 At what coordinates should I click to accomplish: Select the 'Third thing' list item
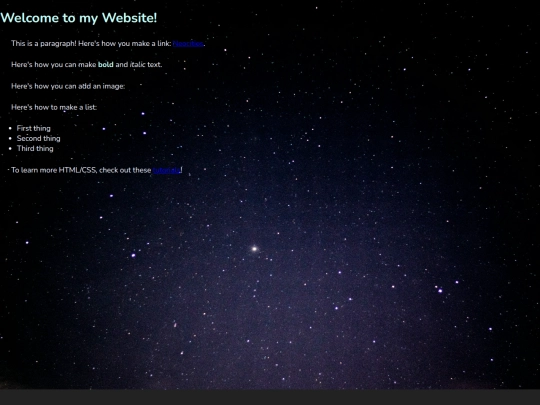35,149
